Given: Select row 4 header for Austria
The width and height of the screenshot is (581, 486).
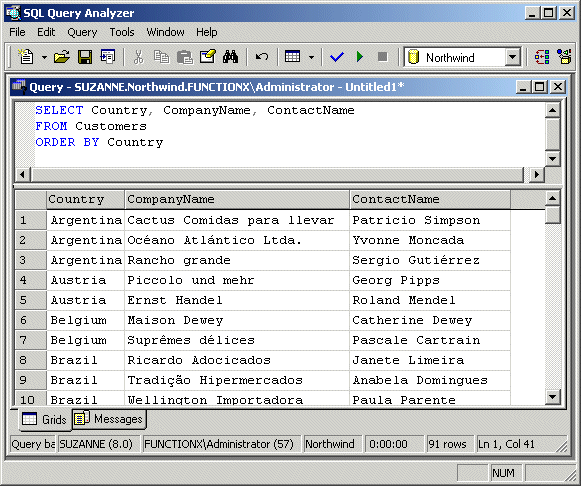Looking at the screenshot, I should tap(31, 280).
